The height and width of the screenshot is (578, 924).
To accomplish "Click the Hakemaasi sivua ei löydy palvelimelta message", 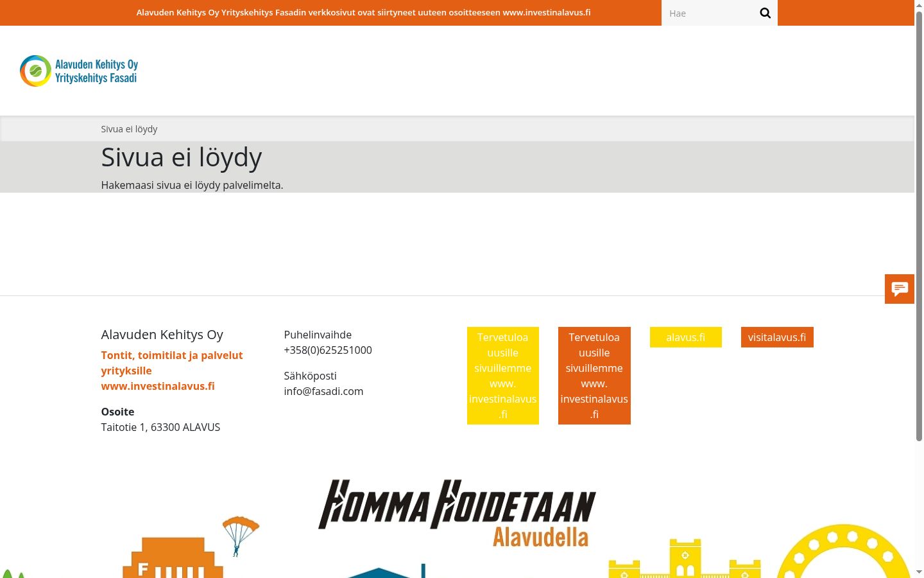I will click(x=192, y=185).
